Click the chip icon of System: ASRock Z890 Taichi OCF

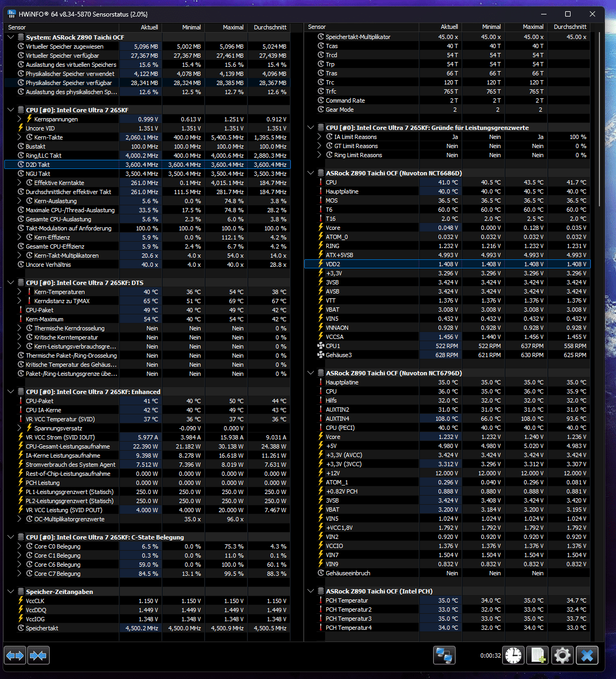click(x=21, y=37)
